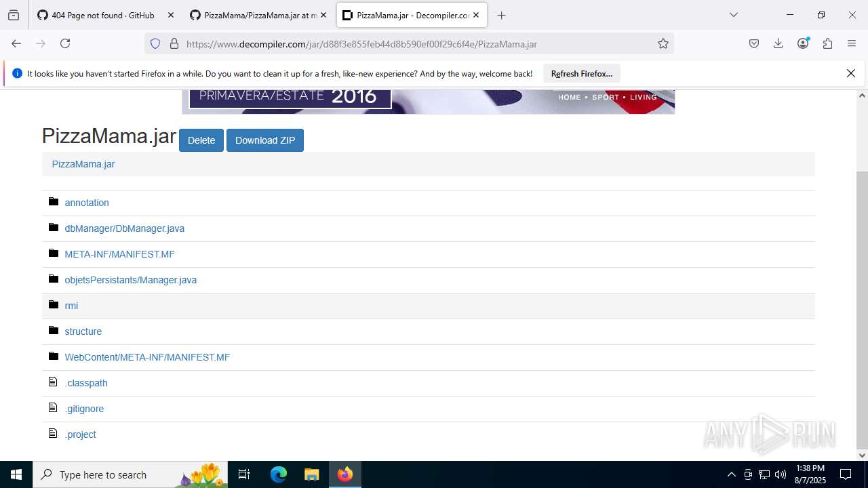This screenshot has width=868, height=488.
Task: Click the folder icon beside structure
Action: coord(54,331)
